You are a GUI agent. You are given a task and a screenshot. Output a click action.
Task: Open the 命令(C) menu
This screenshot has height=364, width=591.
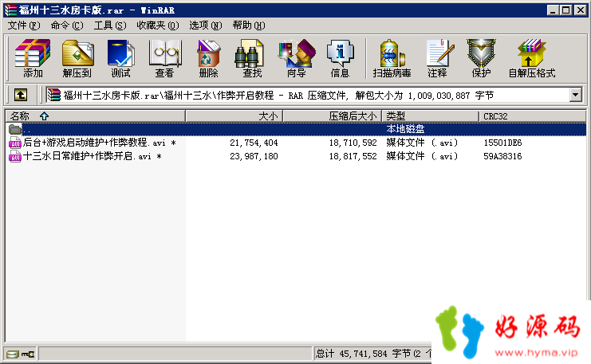[67, 25]
